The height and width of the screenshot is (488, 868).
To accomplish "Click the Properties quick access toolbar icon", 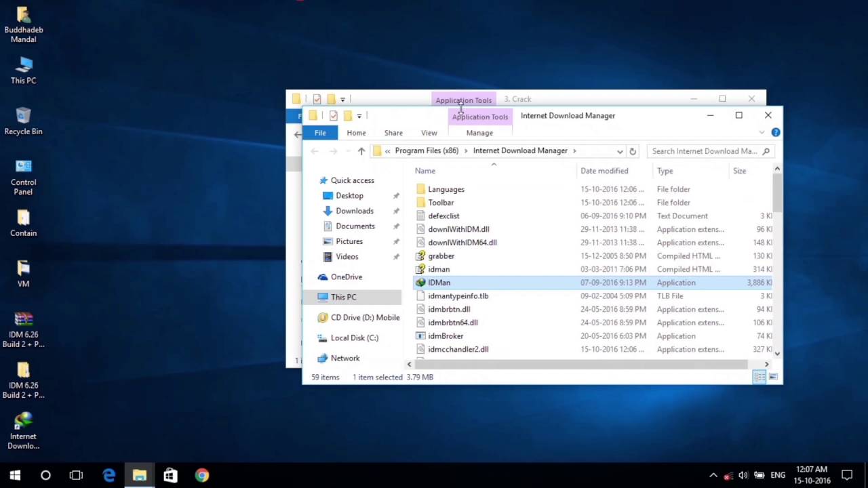I will point(333,116).
